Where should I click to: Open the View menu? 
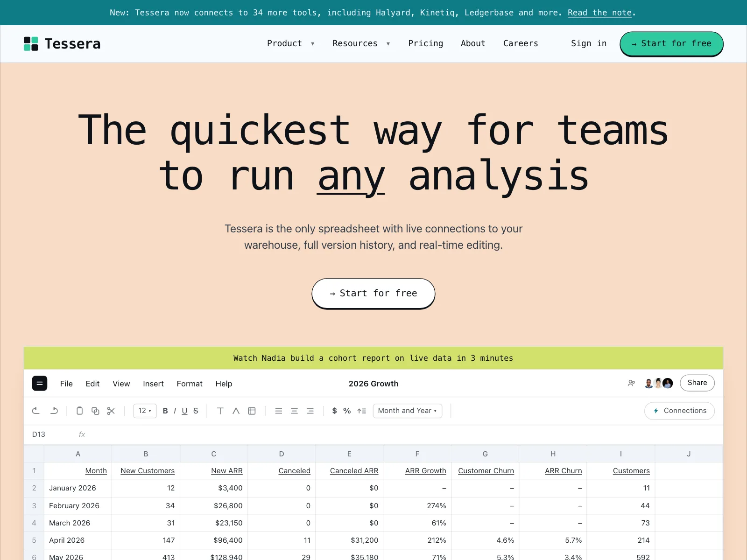coord(121,384)
